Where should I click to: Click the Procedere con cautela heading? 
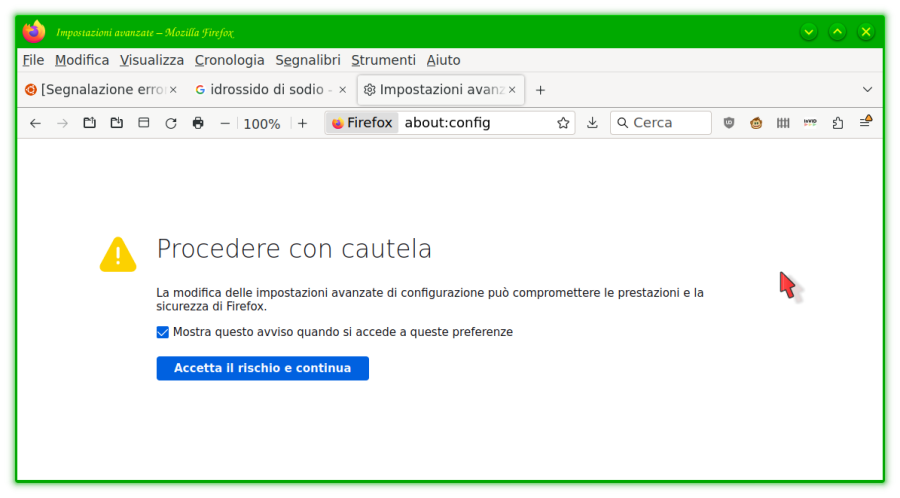tap(294, 249)
